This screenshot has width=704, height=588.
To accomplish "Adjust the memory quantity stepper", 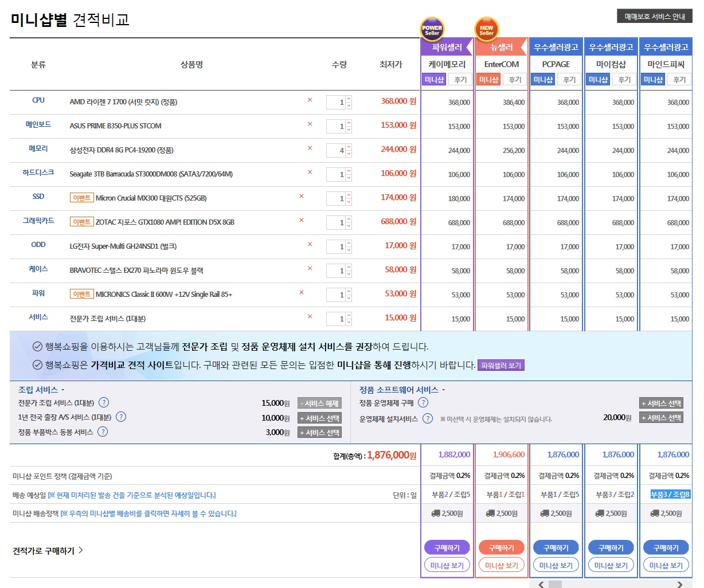I will (349, 151).
